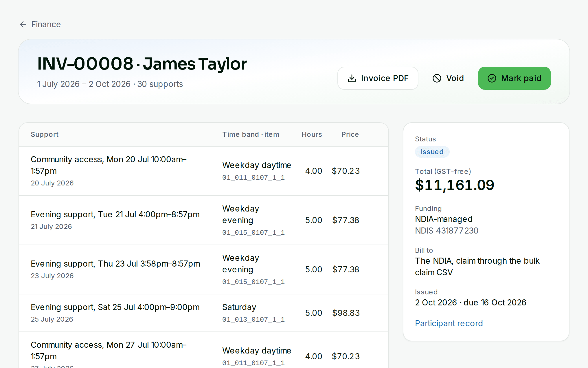Click the Hours column header
The width and height of the screenshot is (588, 368).
(312, 134)
